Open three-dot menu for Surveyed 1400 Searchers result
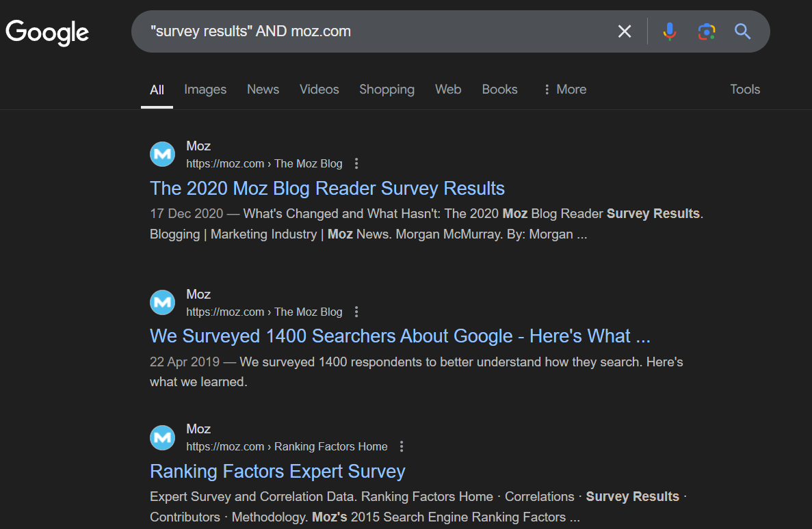 [356, 312]
